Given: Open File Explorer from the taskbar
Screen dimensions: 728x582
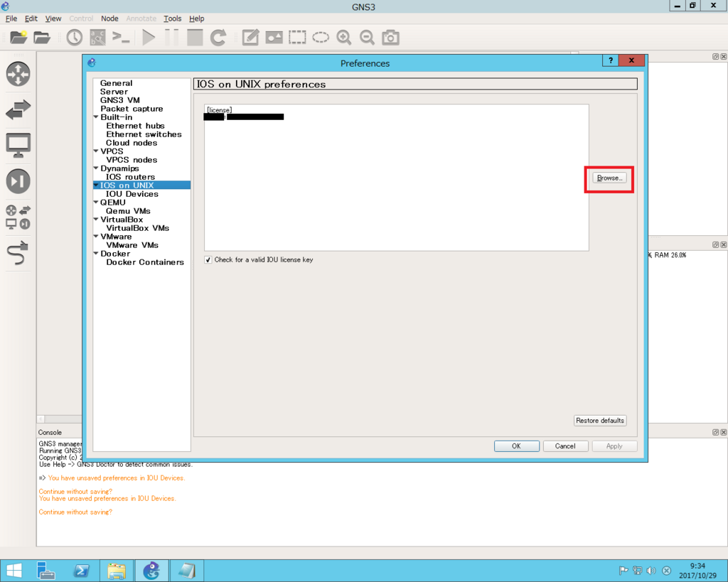Looking at the screenshot, I should pyautogui.click(x=117, y=571).
